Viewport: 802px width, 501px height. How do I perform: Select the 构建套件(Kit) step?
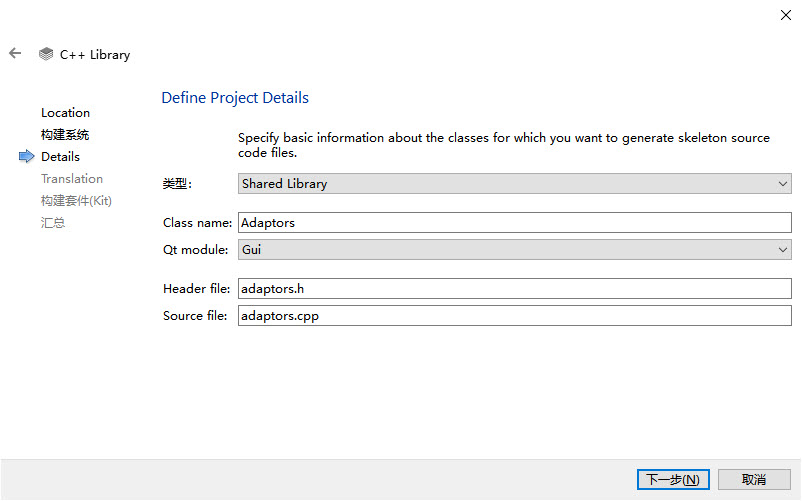click(76, 200)
